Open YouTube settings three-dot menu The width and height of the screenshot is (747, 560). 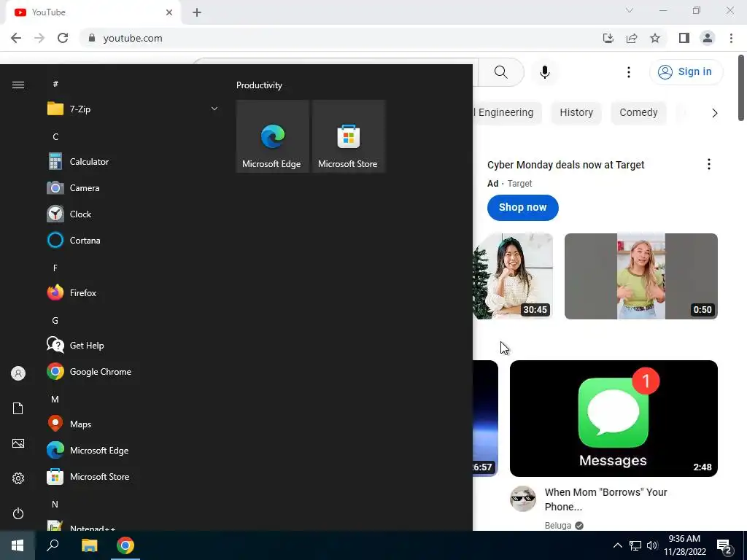[628, 72]
